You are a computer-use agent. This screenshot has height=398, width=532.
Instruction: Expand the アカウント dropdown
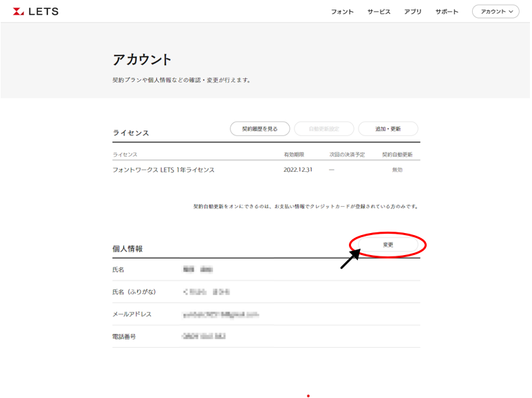point(496,12)
